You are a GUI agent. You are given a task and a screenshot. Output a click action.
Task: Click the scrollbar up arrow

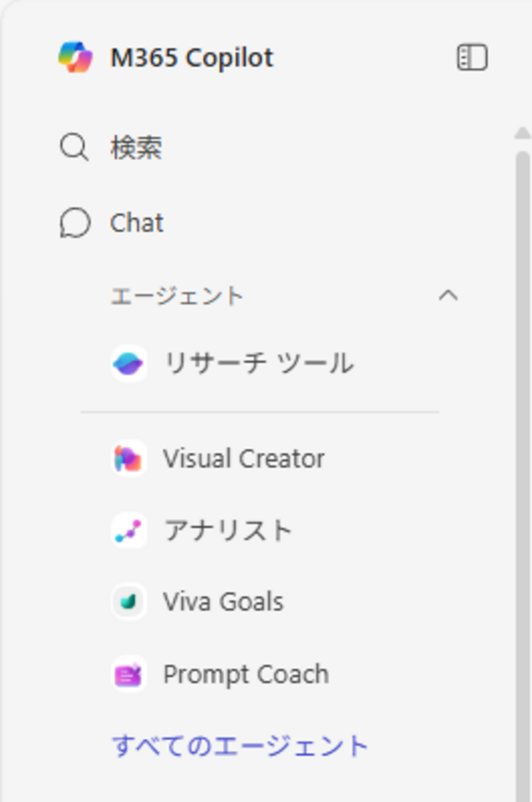click(523, 133)
